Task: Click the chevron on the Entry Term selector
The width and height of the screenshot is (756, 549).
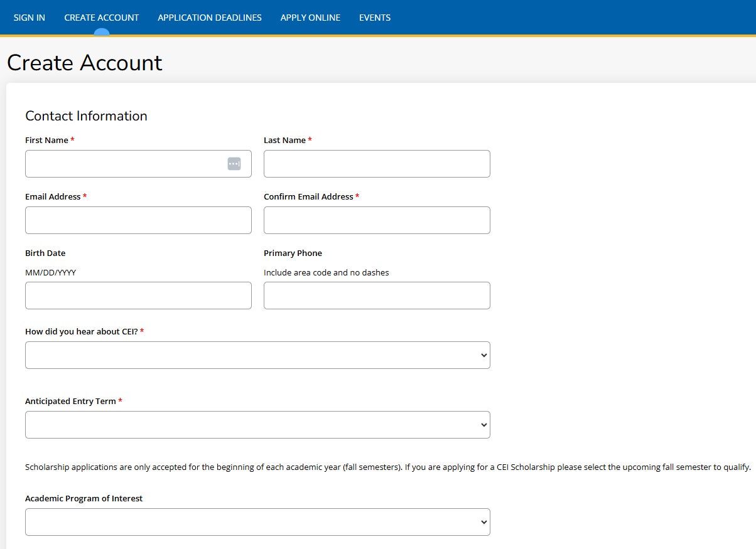Action: (x=483, y=424)
